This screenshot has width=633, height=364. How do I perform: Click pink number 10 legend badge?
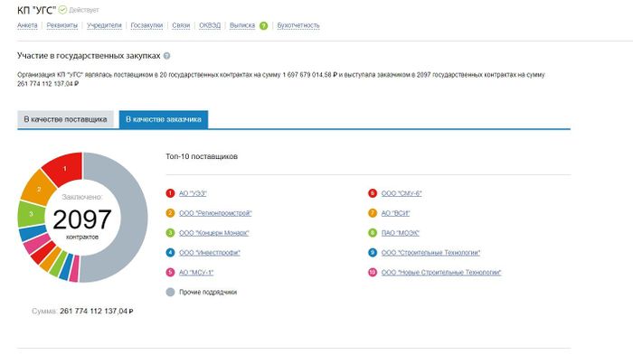tap(373, 273)
